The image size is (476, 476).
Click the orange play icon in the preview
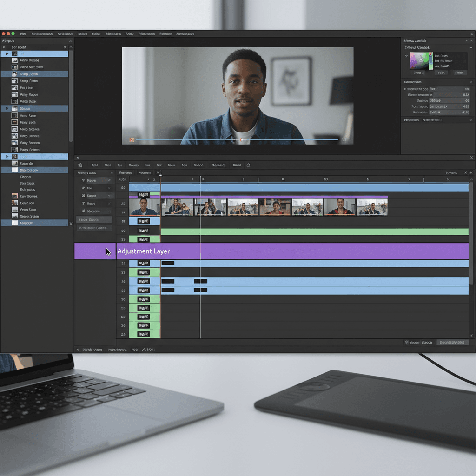(x=132, y=139)
